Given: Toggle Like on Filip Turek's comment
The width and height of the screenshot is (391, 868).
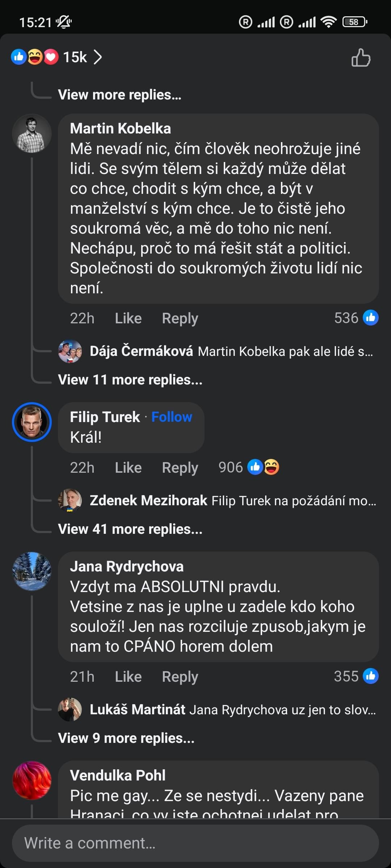Looking at the screenshot, I should click(x=128, y=468).
